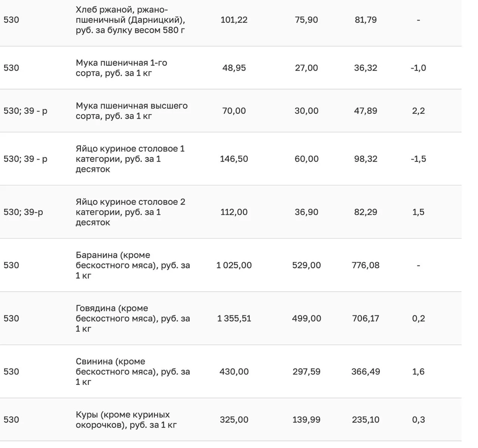Select the 1 025,00 lamb price
Viewport: 478px width, 448px height.
click(x=234, y=265)
